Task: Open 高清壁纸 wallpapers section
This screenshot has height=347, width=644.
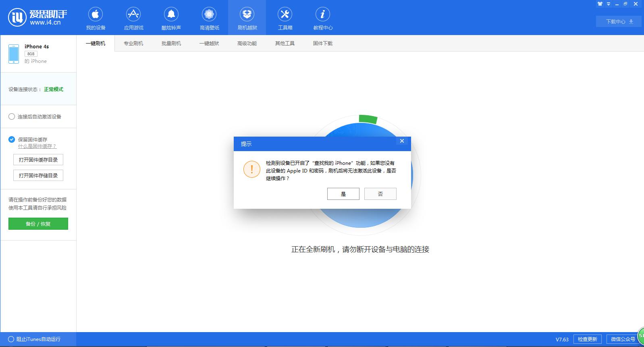Action: coord(209,19)
